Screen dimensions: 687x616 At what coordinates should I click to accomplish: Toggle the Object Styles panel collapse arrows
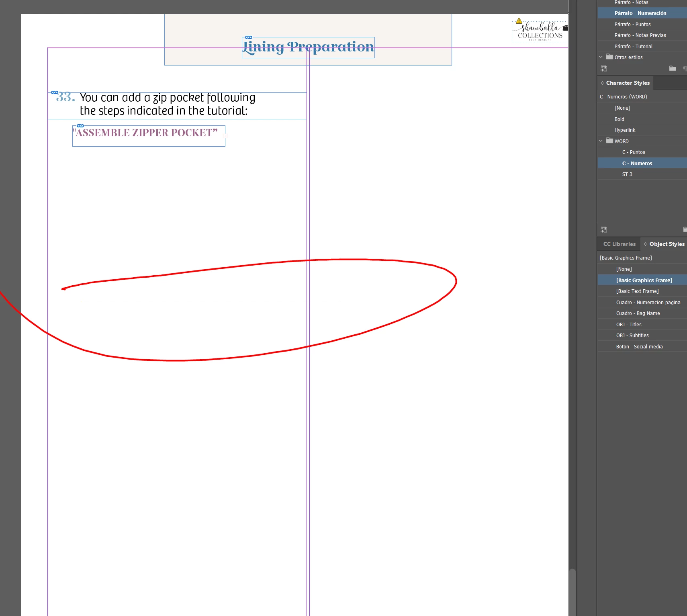click(x=646, y=244)
